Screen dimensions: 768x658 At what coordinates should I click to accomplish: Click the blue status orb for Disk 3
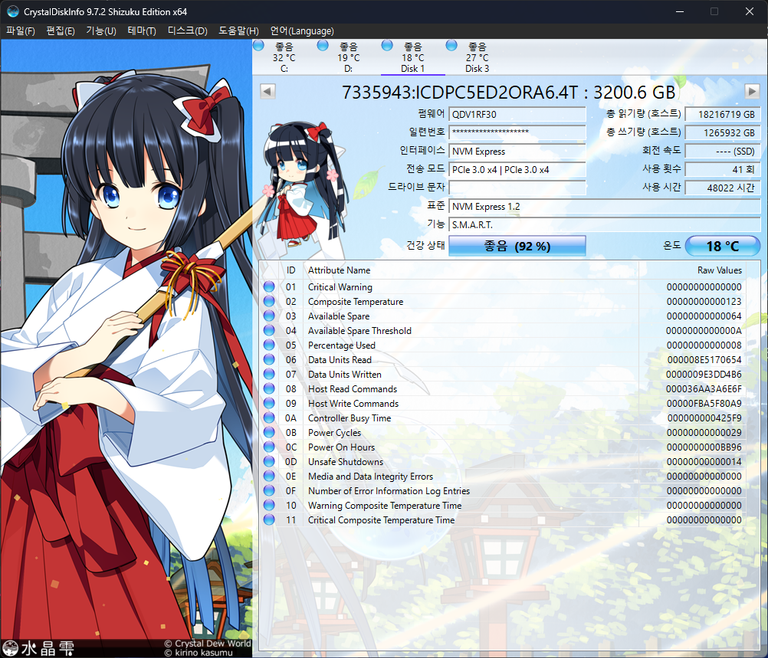pyautogui.click(x=452, y=46)
